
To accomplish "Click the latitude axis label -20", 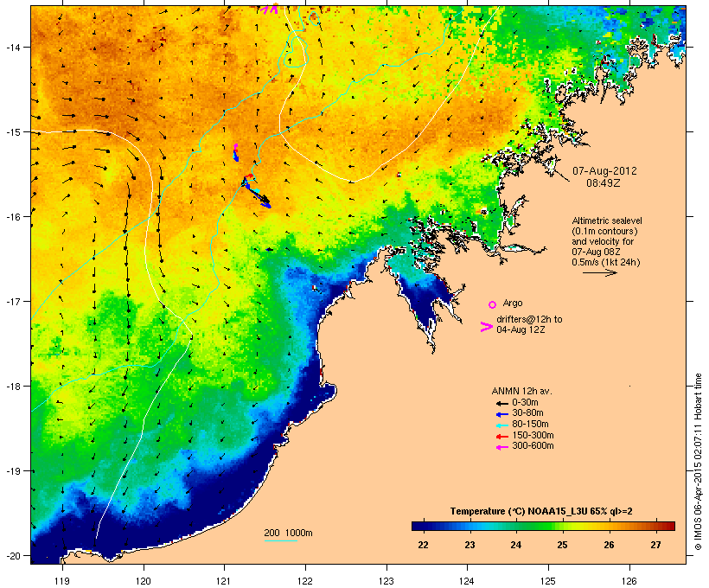I will (x=12, y=556).
